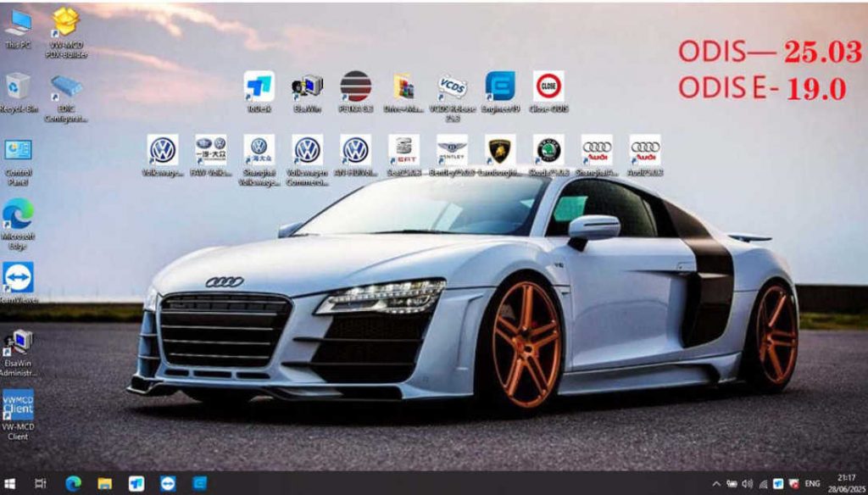Open File Explorer from the taskbar
This screenshot has height=495, width=868.
coord(104,484)
